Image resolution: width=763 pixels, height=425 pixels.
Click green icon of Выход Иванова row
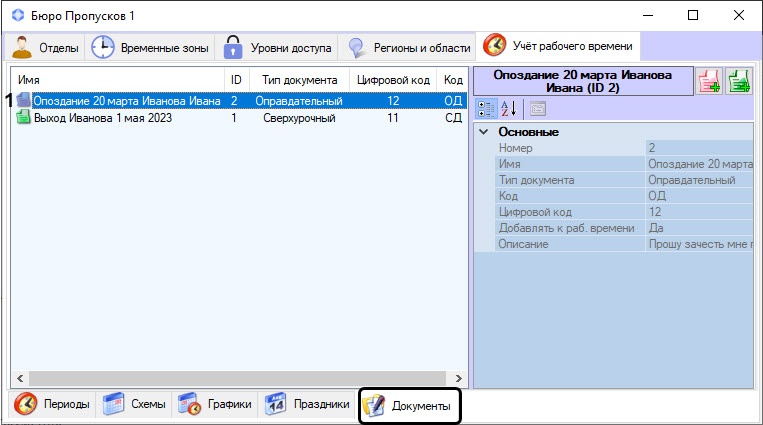pyautogui.click(x=24, y=117)
